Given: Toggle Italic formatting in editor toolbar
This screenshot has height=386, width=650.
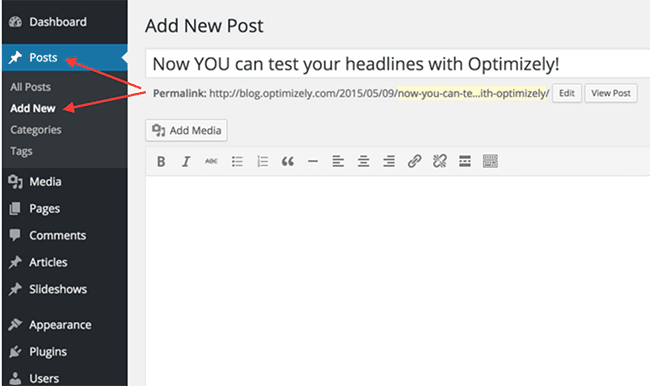Looking at the screenshot, I should 186,161.
